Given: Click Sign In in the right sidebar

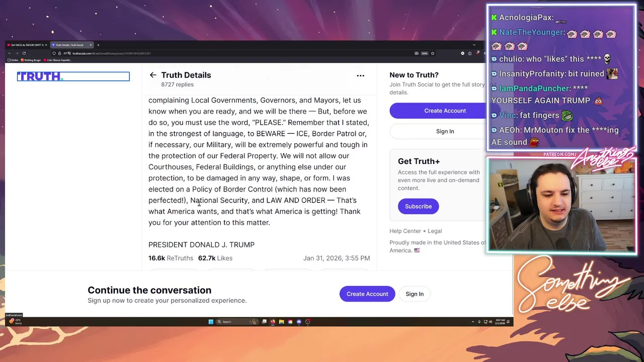Looking at the screenshot, I should pyautogui.click(x=445, y=131).
